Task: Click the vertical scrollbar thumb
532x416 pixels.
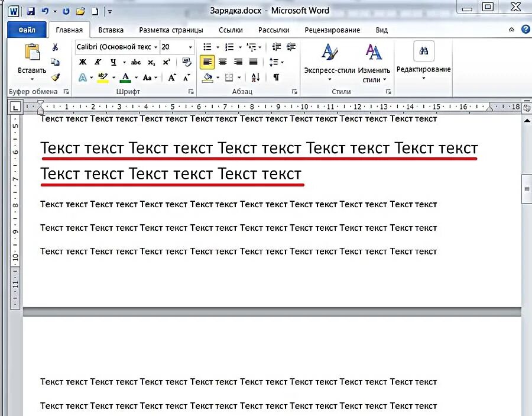Action: pyautogui.click(x=527, y=189)
